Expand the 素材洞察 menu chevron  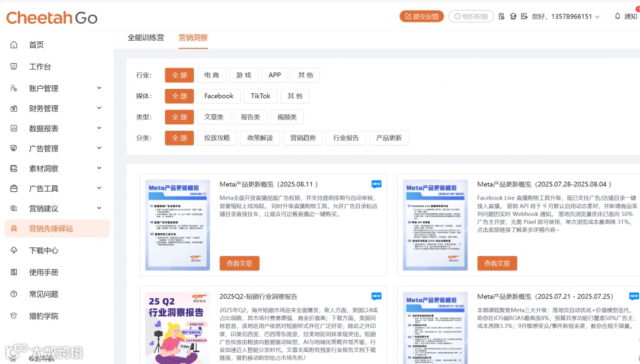(99, 168)
